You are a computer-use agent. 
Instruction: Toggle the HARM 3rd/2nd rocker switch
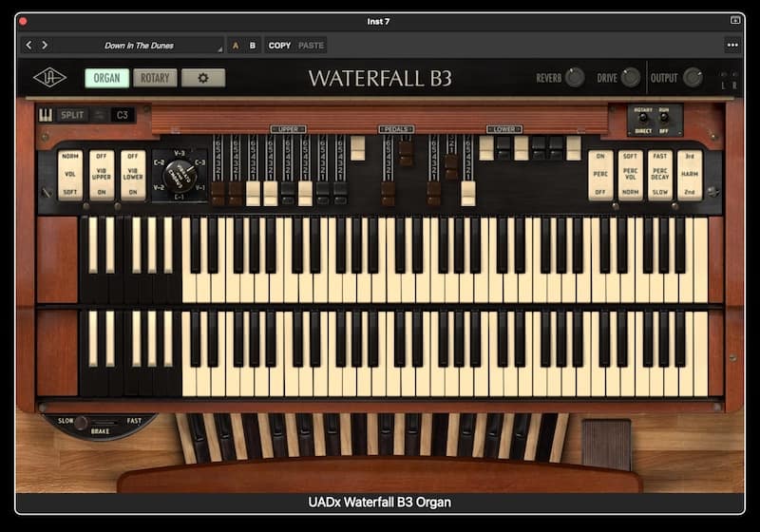coord(690,175)
